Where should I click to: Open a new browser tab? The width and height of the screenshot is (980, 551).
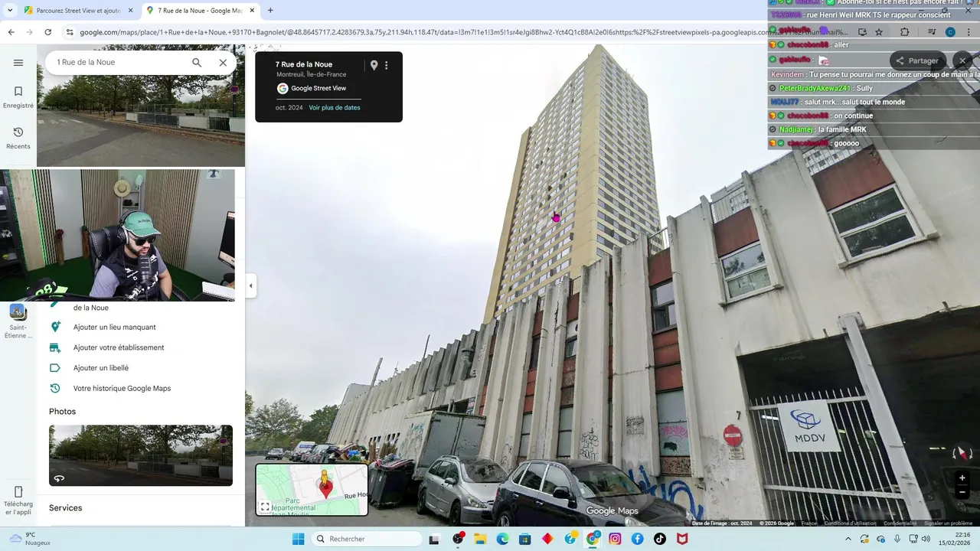click(270, 11)
